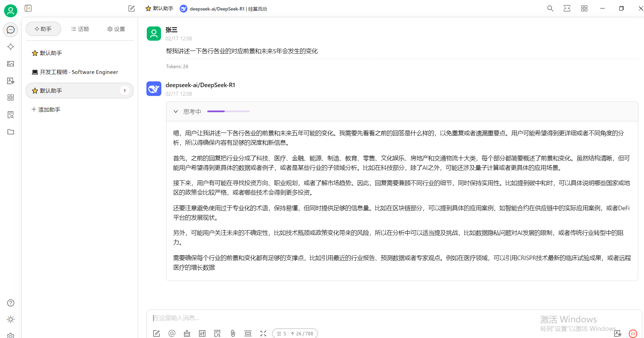Click the clear messages broom icon
The image size is (644, 338).
point(187,334)
